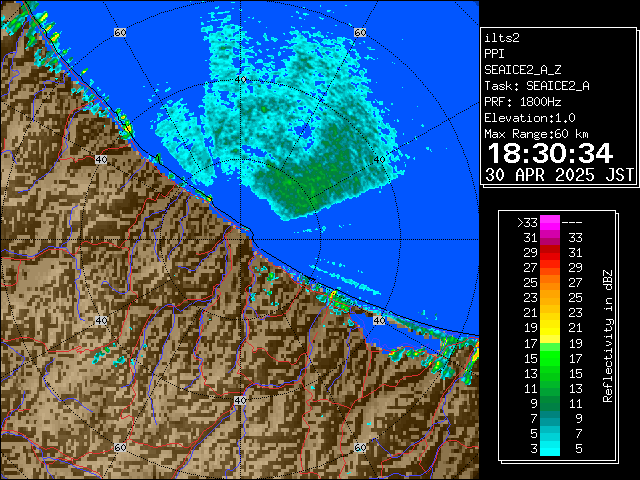Viewport: 640px width, 480px height.
Task: Click the 40 km ring label south of center
Action: pos(240,400)
